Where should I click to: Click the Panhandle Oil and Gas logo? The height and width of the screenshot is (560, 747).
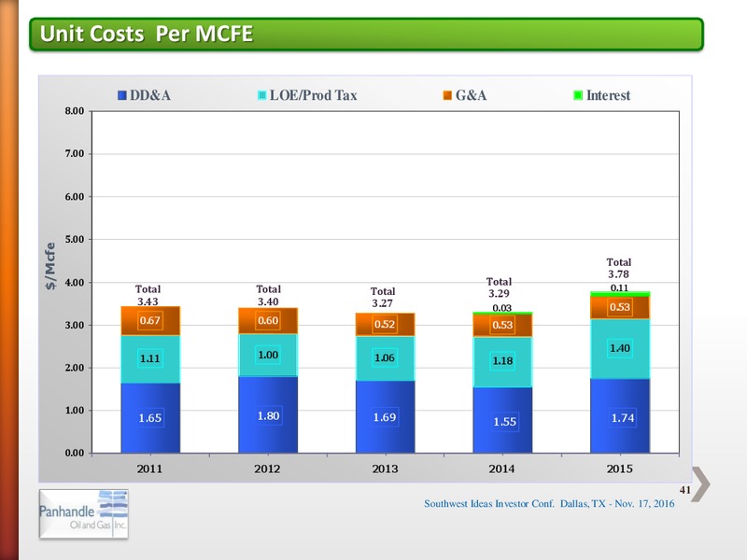[x=84, y=514]
